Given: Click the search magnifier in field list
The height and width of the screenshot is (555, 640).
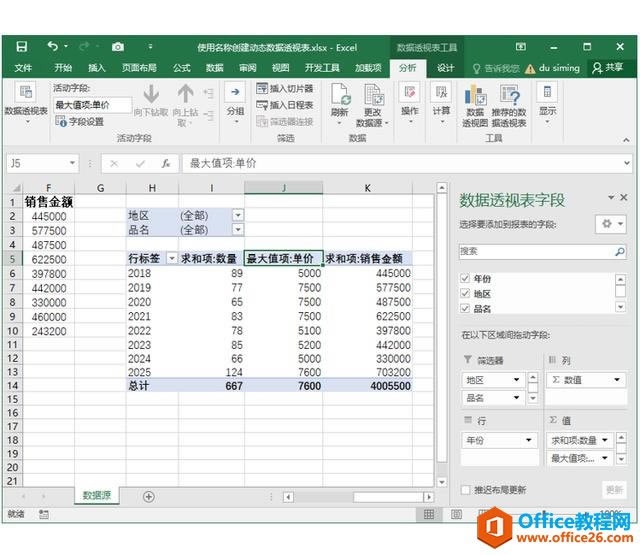Looking at the screenshot, I should (620, 252).
